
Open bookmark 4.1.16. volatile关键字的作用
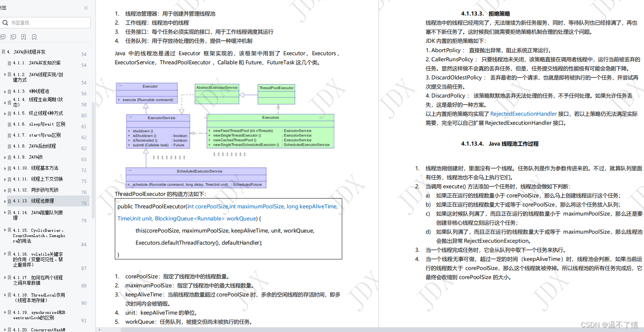coord(38,259)
